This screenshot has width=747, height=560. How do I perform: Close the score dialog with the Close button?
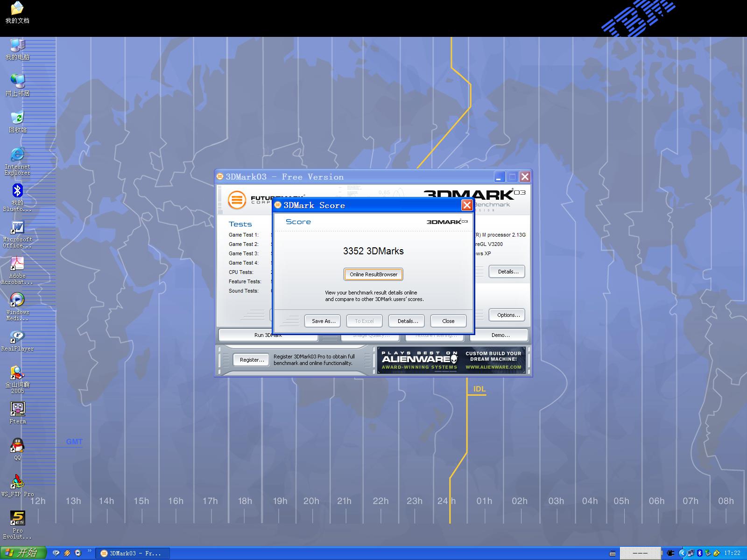coord(448,321)
